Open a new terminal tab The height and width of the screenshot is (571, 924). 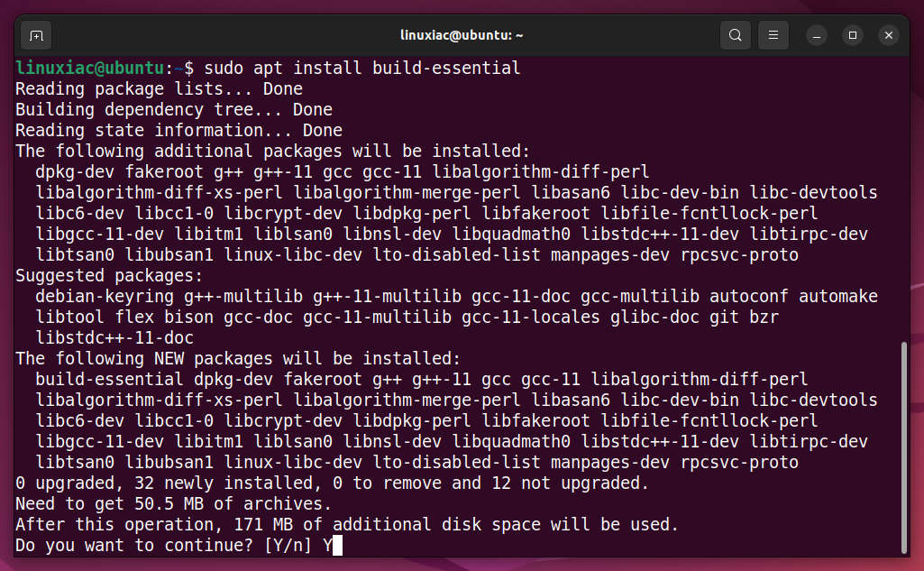point(36,36)
